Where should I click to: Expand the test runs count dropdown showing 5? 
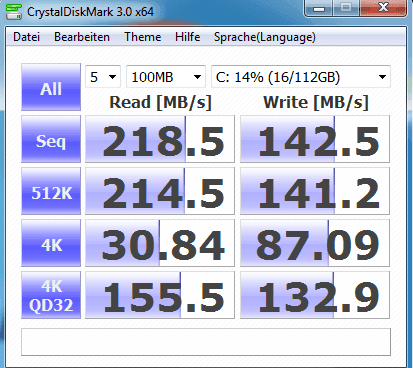point(103,77)
